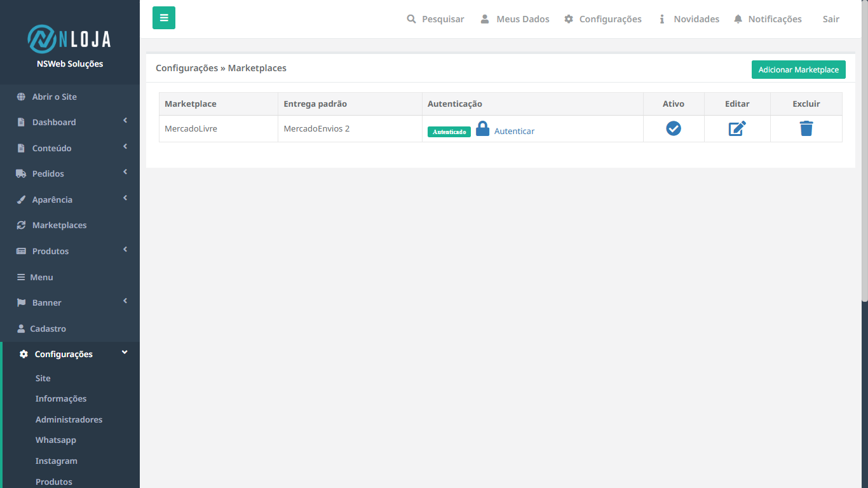Click Sair to log out
The width and height of the screenshot is (868, 488).
[x=831, y=19]
